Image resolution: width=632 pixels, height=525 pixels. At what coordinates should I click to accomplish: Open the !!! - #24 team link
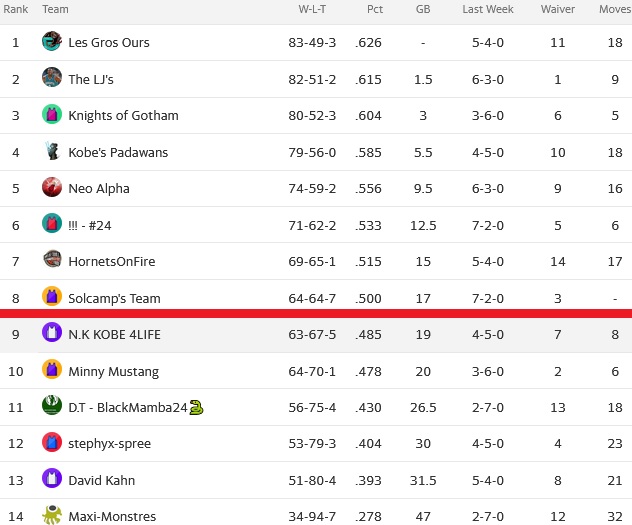[90, 225]
